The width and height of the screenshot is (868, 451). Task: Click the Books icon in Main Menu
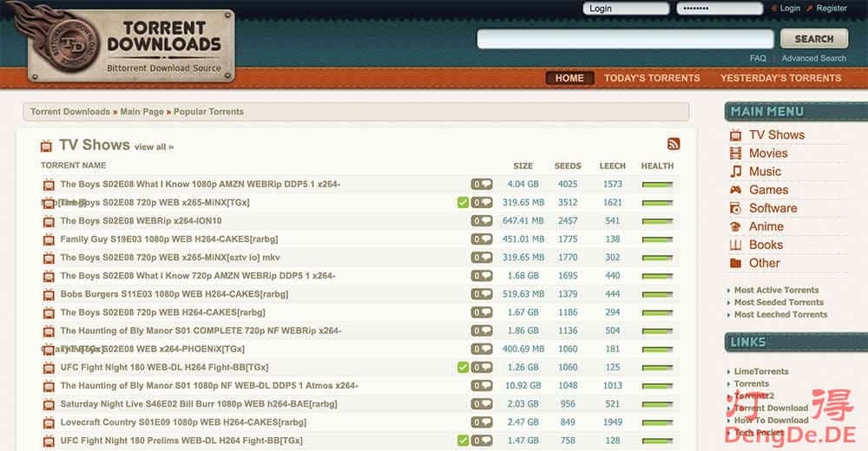[735, 245]
